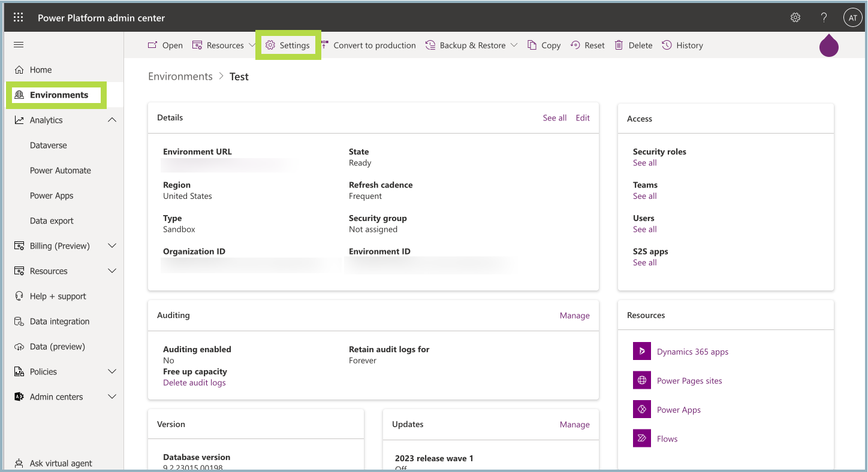Click the Power Pages sites globe icon
Image resolution: width=868 pixels, height=472 pixels.
(x=642, y=380)
